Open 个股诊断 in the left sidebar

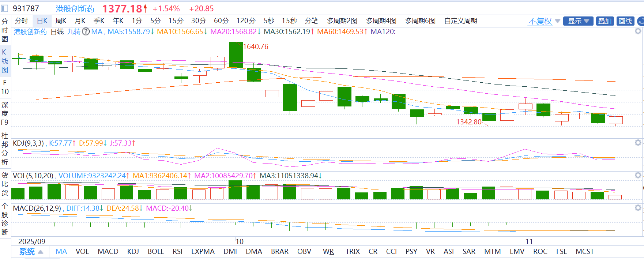click(5, 219)
